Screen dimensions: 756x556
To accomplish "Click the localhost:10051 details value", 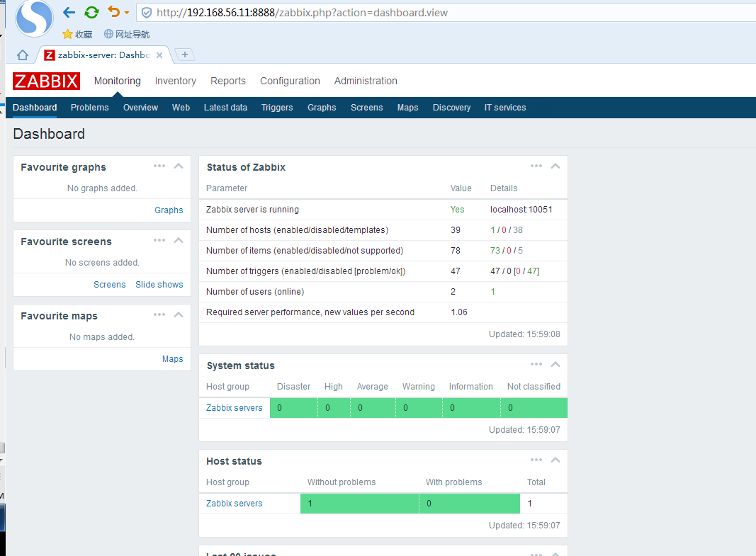I will tap(521, 210).
